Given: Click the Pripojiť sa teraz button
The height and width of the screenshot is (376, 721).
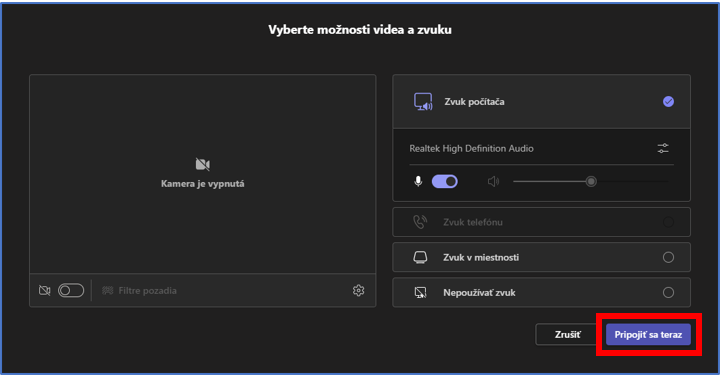Looking at the screenshot, I should [648, 335].
